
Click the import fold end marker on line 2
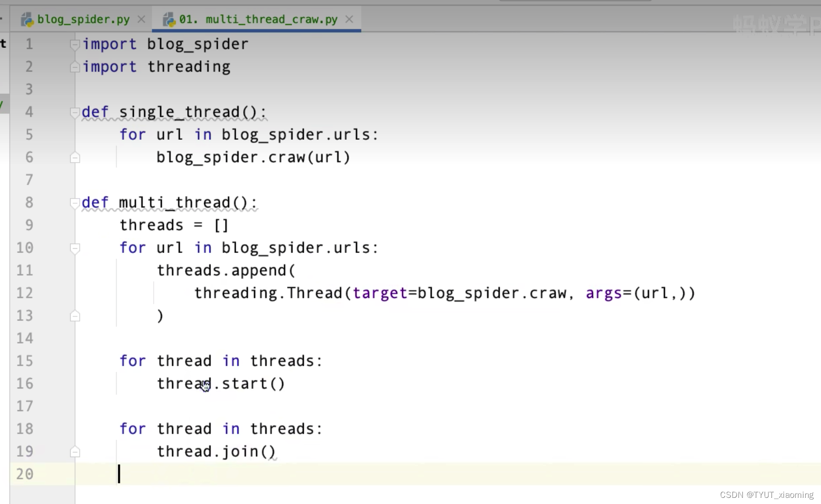(x=75, y=67)
